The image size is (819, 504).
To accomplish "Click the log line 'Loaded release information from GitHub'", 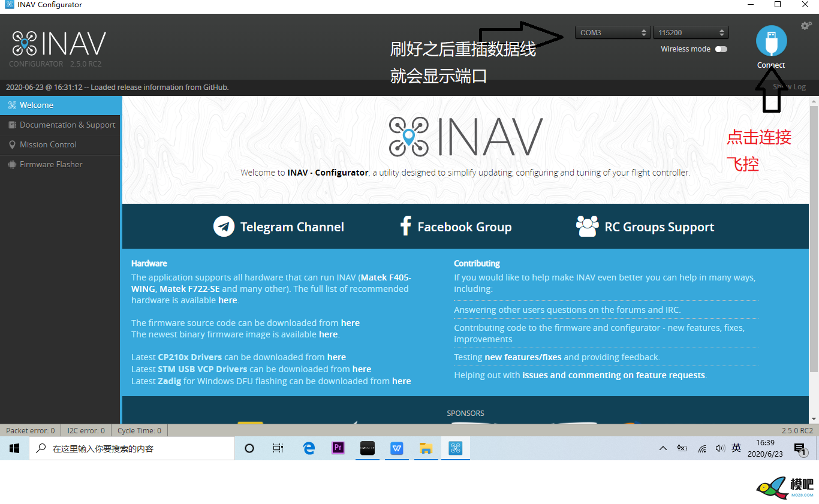I will [x=159, y=87].
